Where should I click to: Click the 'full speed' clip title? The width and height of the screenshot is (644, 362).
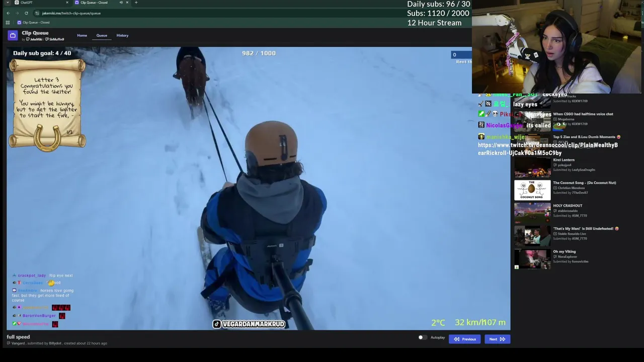tap(18, 337)
